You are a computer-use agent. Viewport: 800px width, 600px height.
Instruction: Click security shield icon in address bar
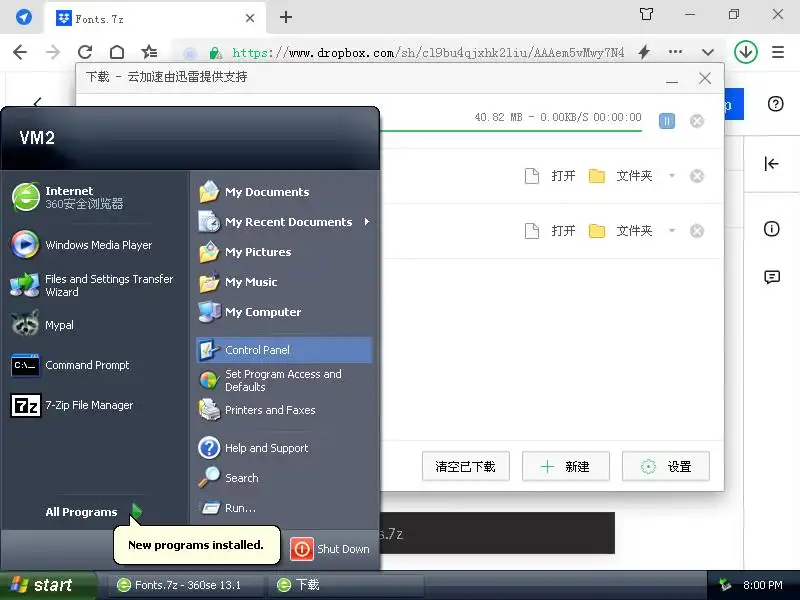(215, 53)
